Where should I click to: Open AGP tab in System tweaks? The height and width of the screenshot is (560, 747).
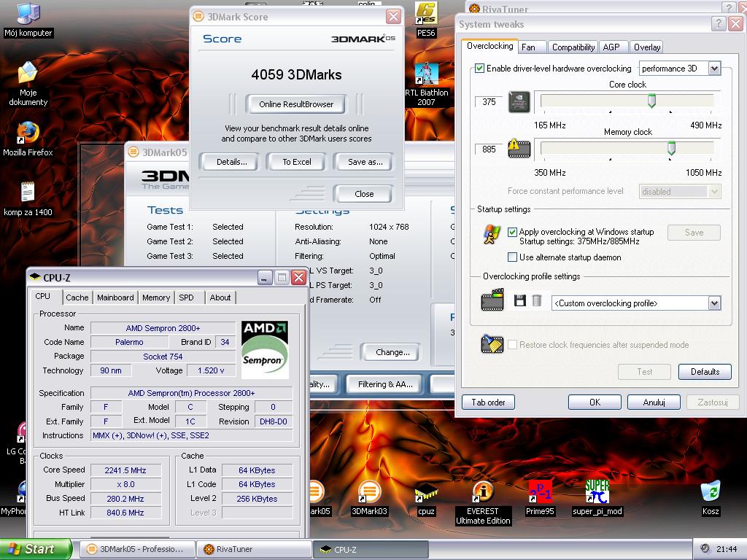tap(611, 47)
